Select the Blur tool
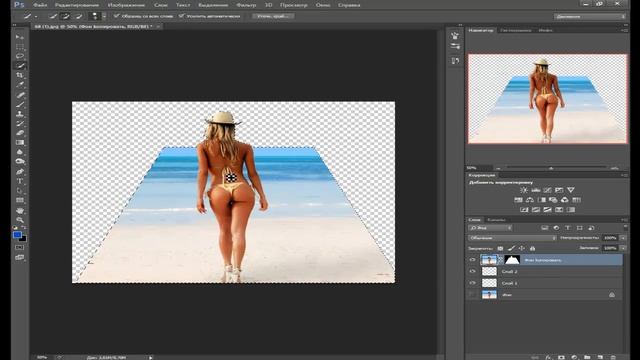The image size is (640, 360). pos(20,152)
